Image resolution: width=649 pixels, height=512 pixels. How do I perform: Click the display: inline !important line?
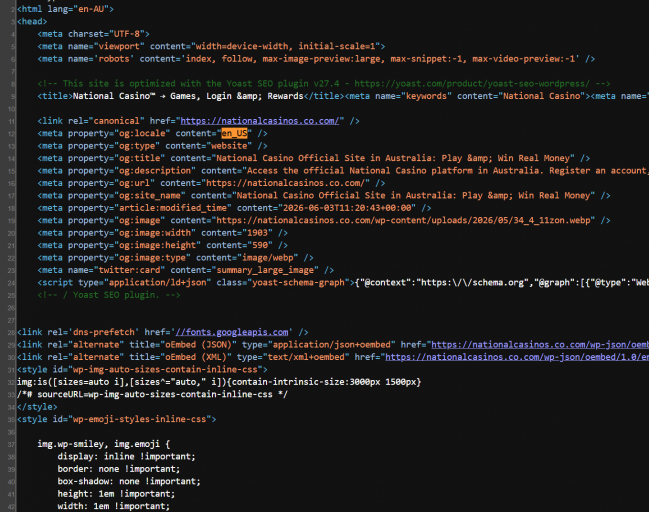pyautogui.click(x=127, y=456)
